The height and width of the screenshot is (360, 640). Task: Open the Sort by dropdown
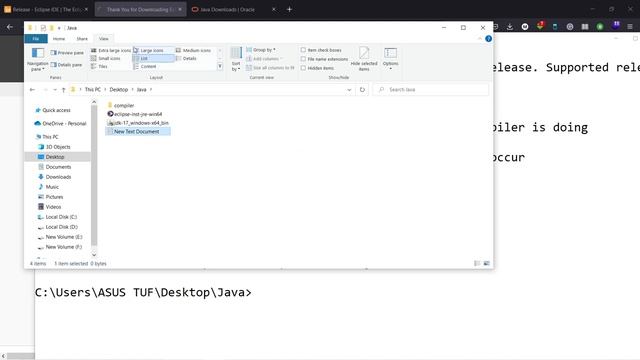(236, 59)
